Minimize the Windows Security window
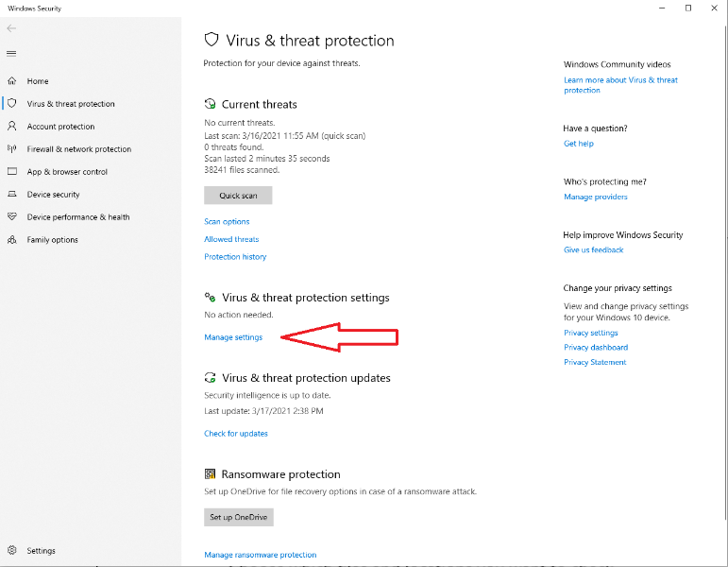 tap(662, 8)
